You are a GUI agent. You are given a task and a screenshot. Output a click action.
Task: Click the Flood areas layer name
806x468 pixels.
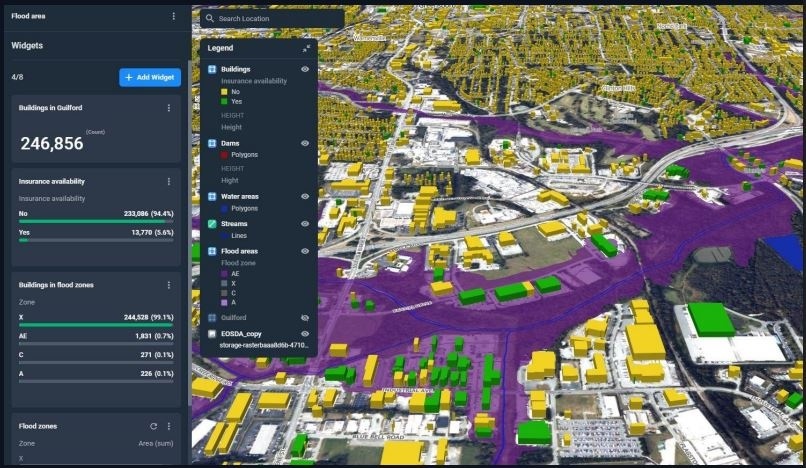pos(240,251)
